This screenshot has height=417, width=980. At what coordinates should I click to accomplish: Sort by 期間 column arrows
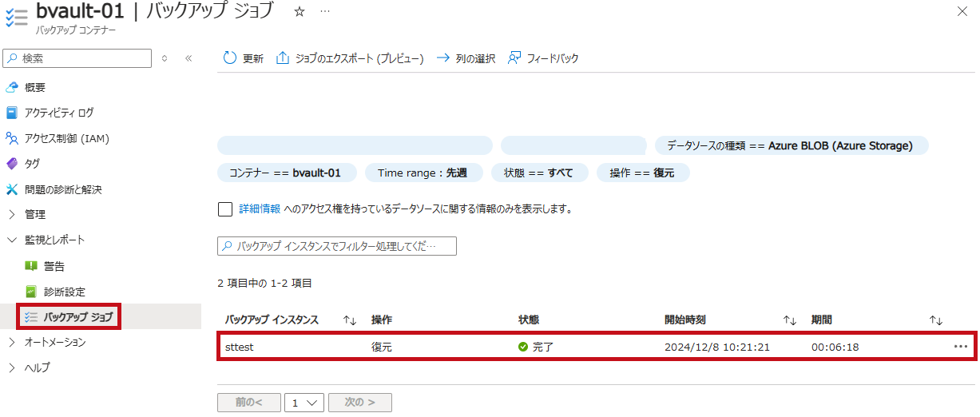pos(936,320)
